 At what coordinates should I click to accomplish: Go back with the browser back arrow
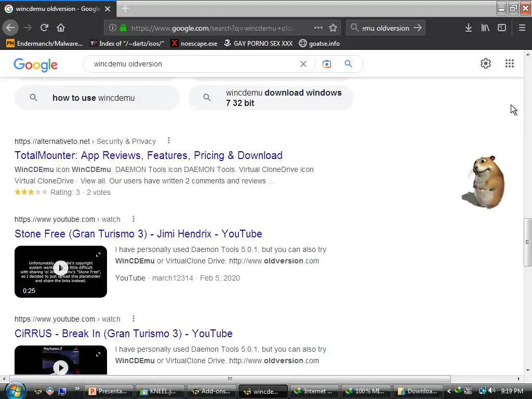10,28
